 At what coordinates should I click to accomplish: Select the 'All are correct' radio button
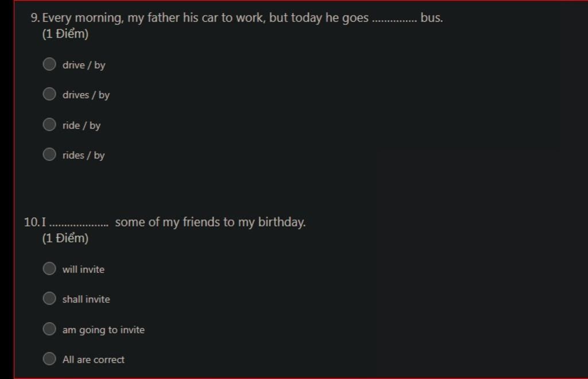click(49, 358)
